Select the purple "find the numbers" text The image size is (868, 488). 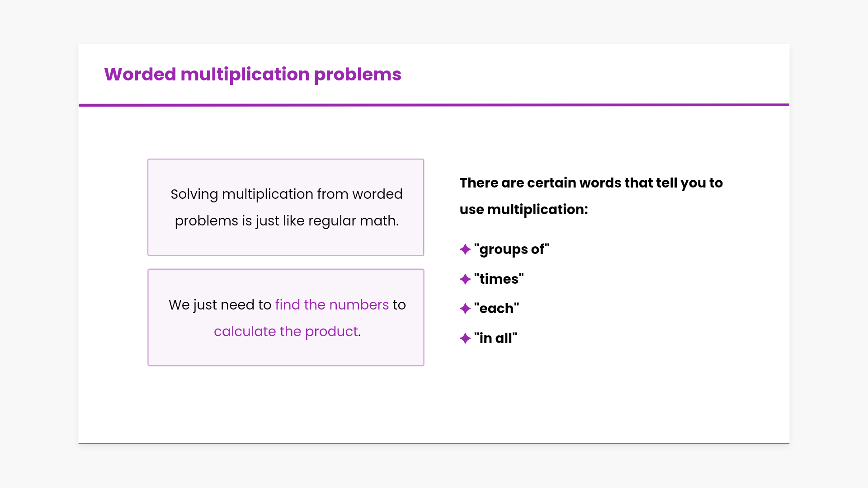332,305
